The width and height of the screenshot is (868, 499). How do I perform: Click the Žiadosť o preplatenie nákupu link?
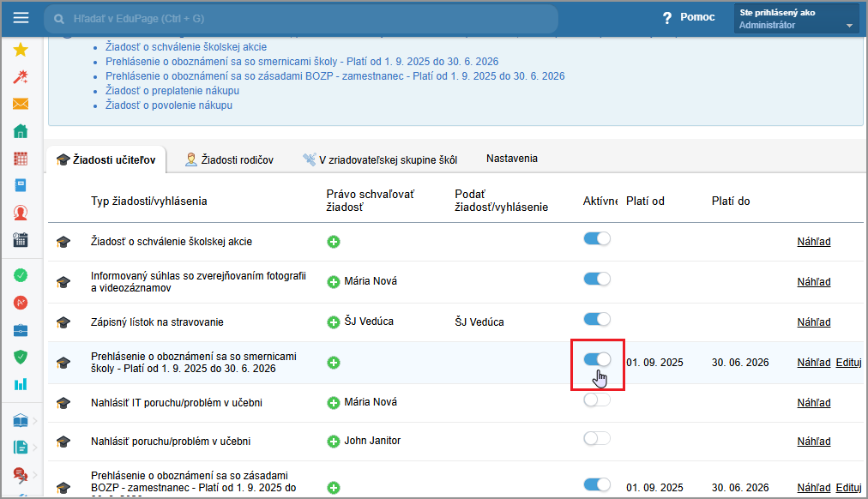[172, 90]
